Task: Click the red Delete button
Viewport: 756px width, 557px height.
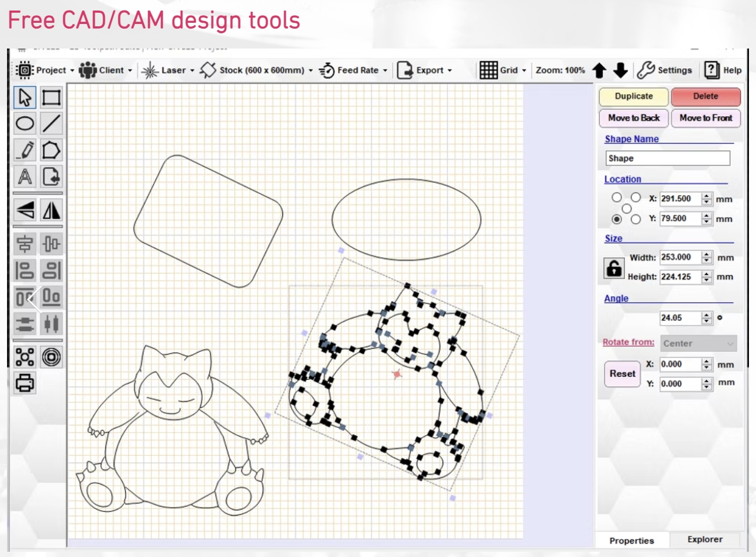Action: (706, 96)
